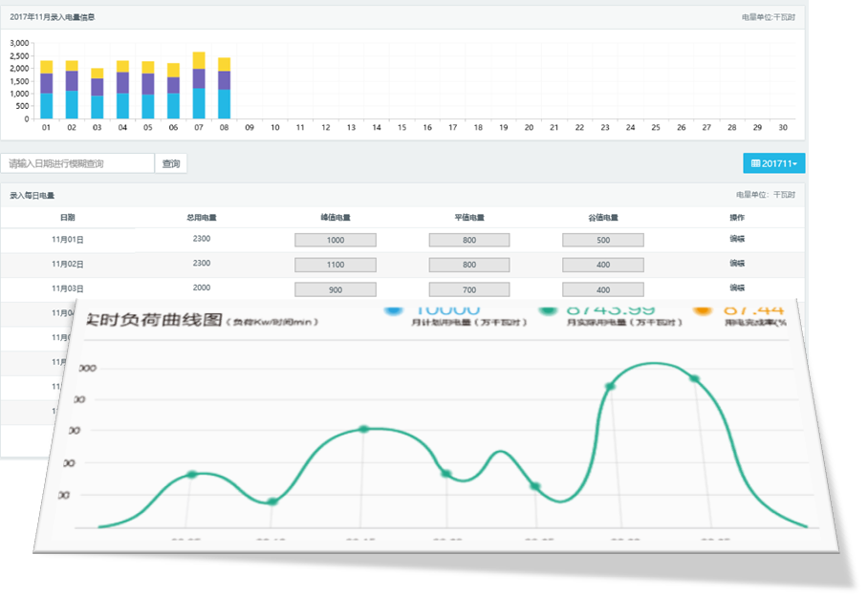Select flat value field for 11月02日

[x=469, y=265]
